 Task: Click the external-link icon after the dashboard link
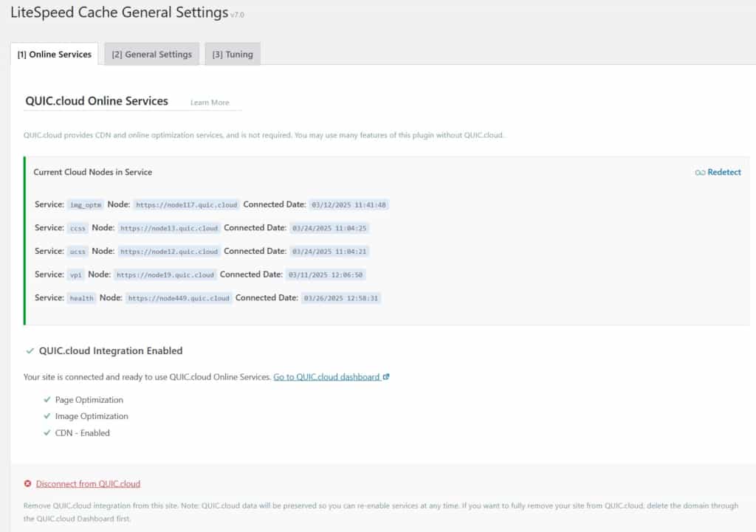[x=385, y=376]
